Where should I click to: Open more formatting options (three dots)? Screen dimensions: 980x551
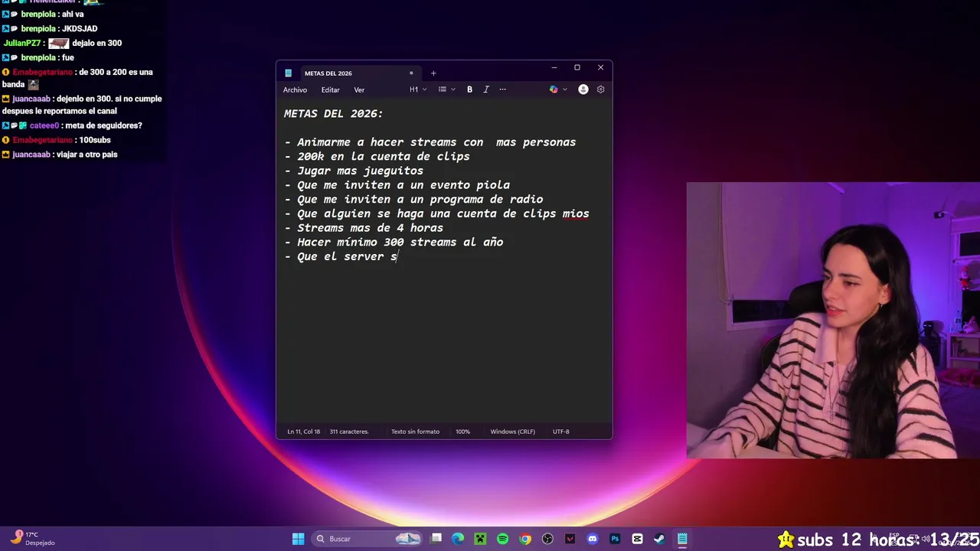[x=502, y=90]
